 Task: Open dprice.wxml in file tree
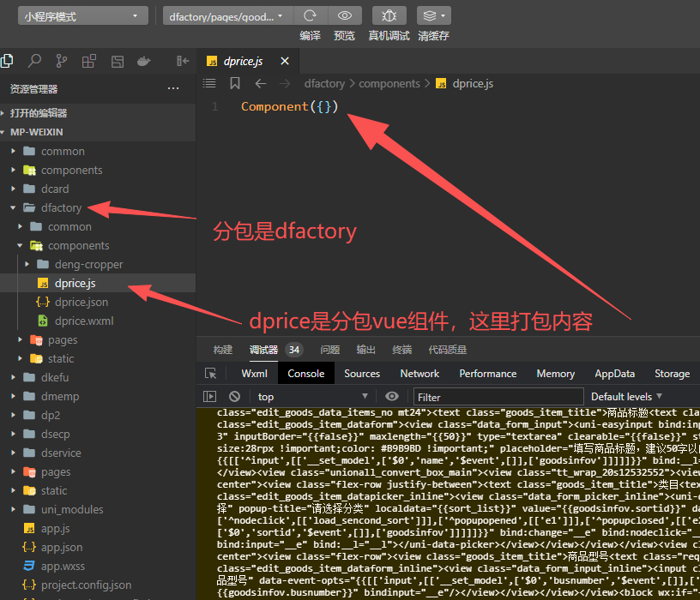click(x=83, y=321)
